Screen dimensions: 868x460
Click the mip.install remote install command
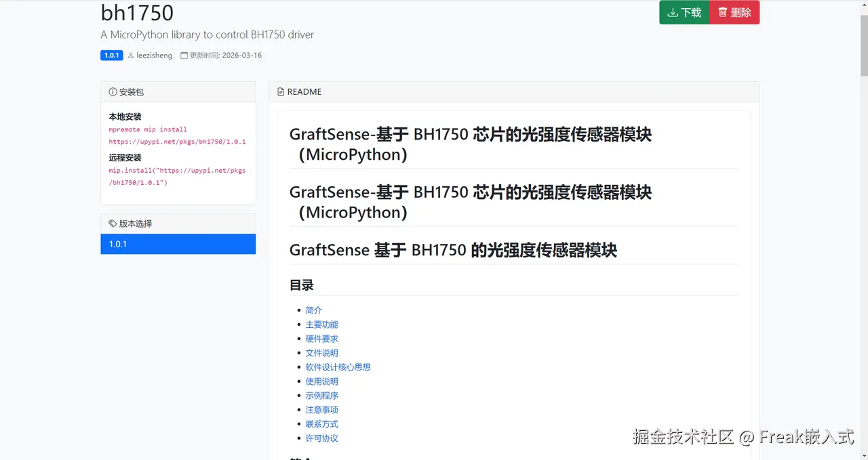click(177, 176)
